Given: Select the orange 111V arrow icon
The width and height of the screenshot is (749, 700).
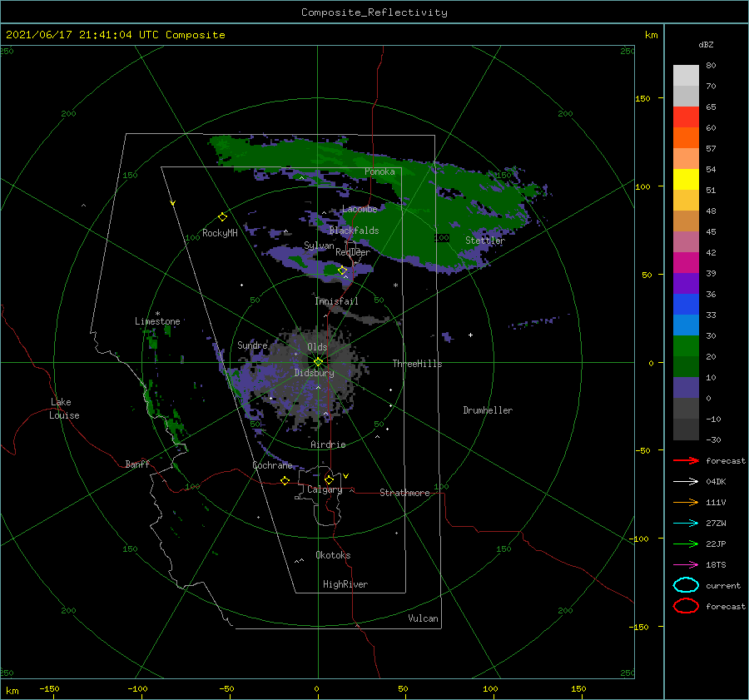Looking at the screenshot, I should click(x=686, y=502).
